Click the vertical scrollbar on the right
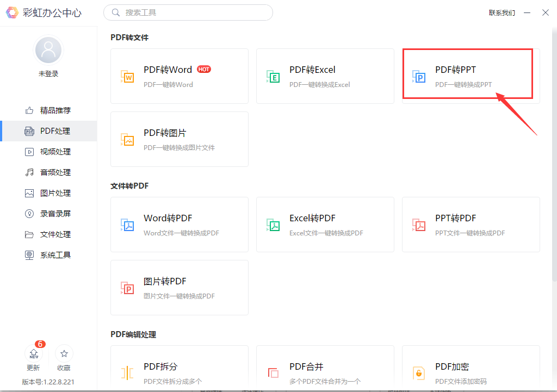This screenshot has height=392, width=557. [554, 155]
